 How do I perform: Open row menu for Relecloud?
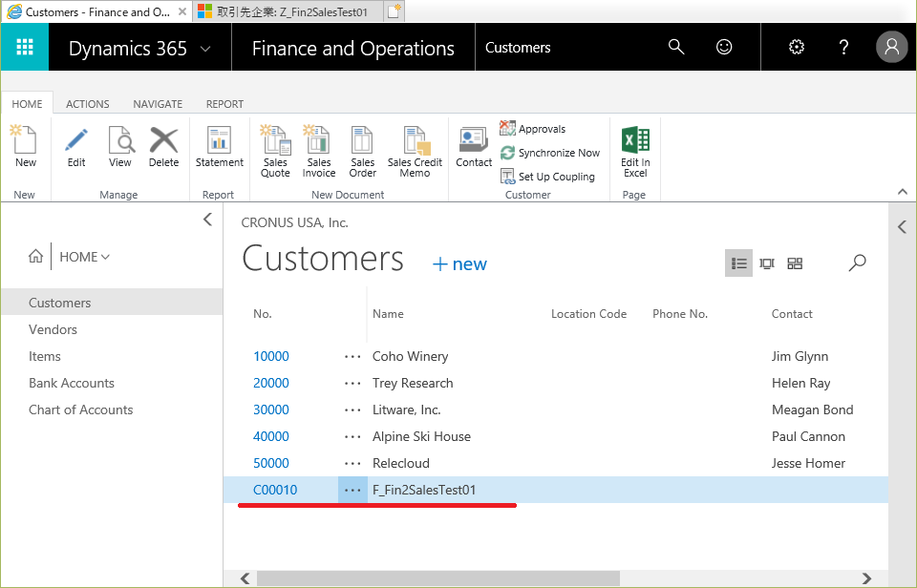click(x=352, y=464)
